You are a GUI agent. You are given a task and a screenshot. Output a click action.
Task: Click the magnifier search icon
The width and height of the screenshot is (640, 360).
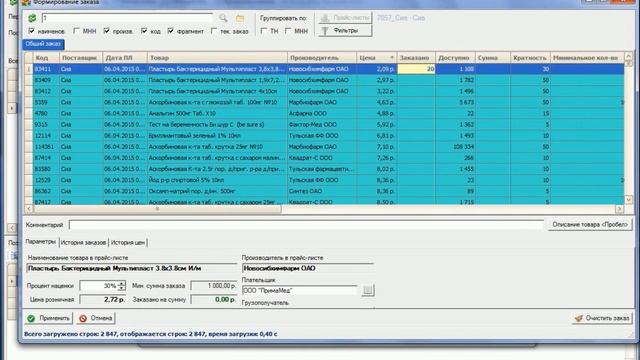pos(223,18)
